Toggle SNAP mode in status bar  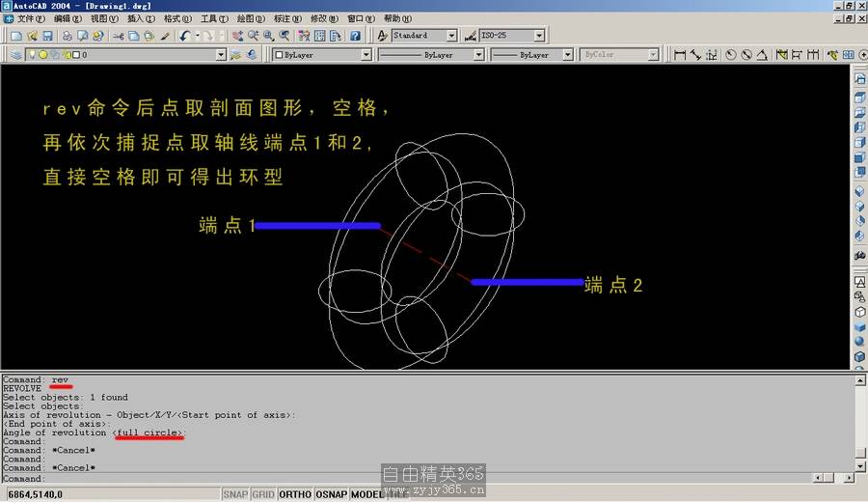235,494
